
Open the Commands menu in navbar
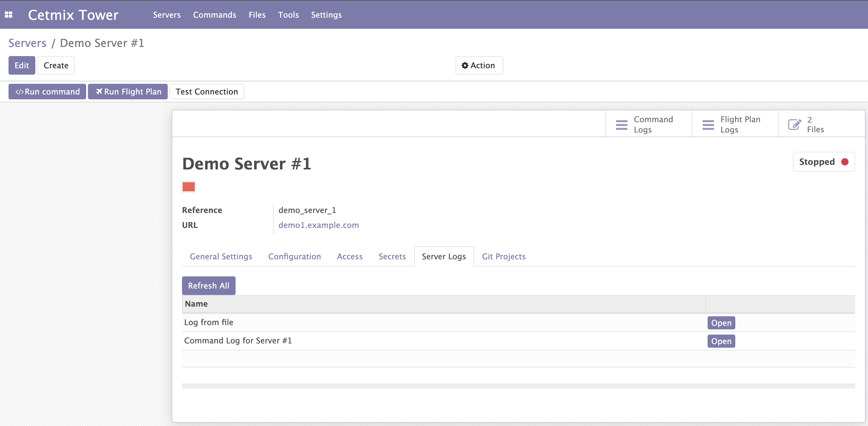(x=214, y=15)
